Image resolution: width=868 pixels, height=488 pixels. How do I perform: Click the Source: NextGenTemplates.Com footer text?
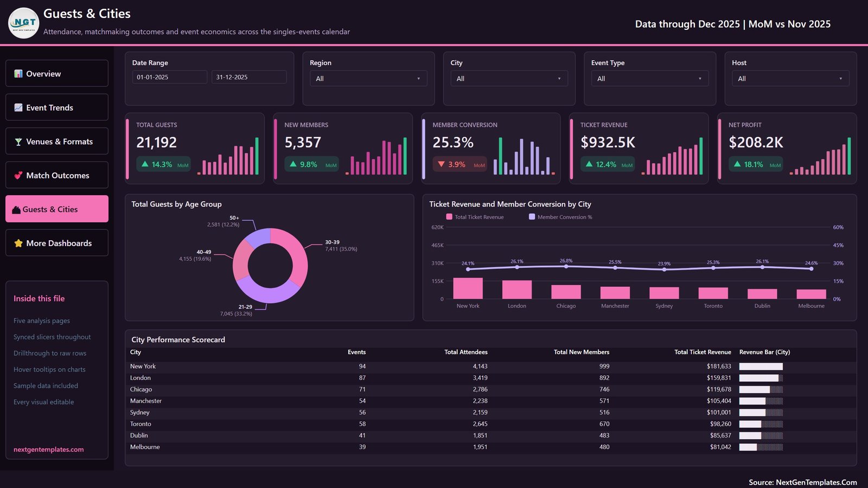point(803,482)
